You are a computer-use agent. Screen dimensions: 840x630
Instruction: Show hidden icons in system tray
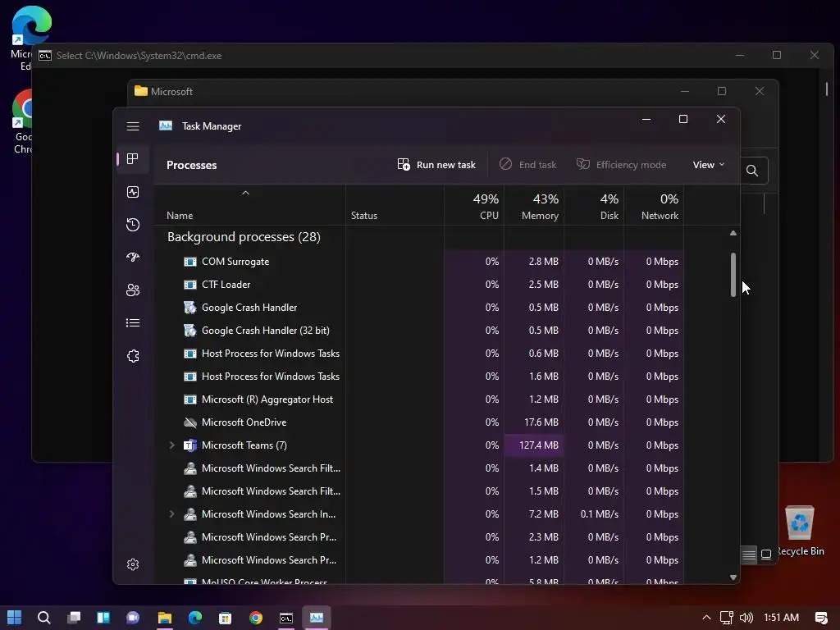706,617
